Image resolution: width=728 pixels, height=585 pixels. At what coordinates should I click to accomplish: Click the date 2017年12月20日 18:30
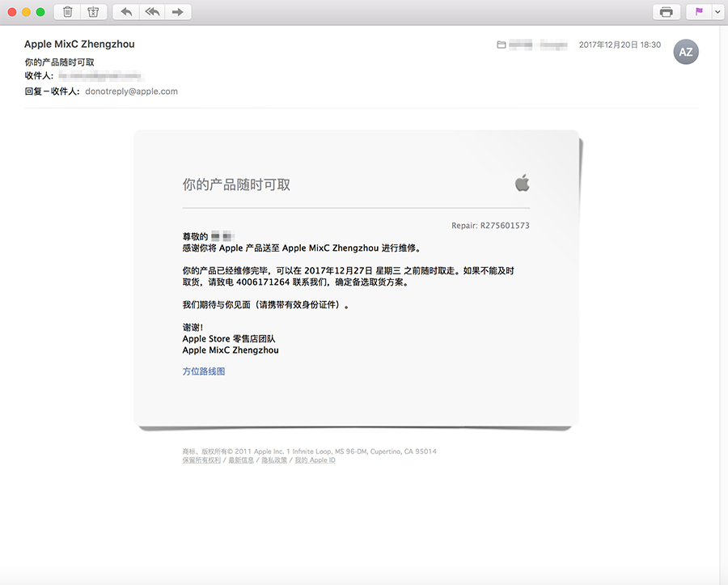(620, 45)
